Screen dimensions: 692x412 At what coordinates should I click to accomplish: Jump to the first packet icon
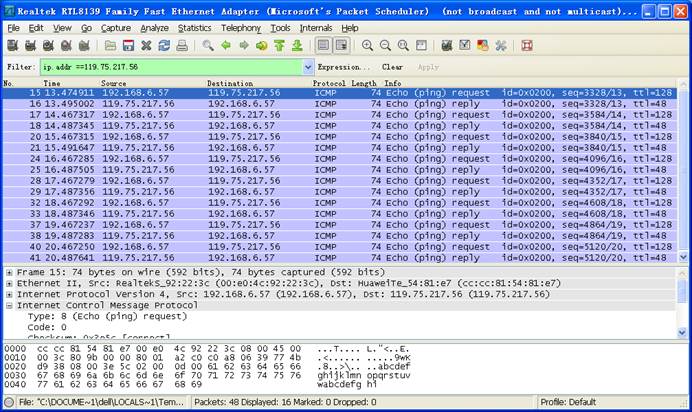click(x=279, y=45)
